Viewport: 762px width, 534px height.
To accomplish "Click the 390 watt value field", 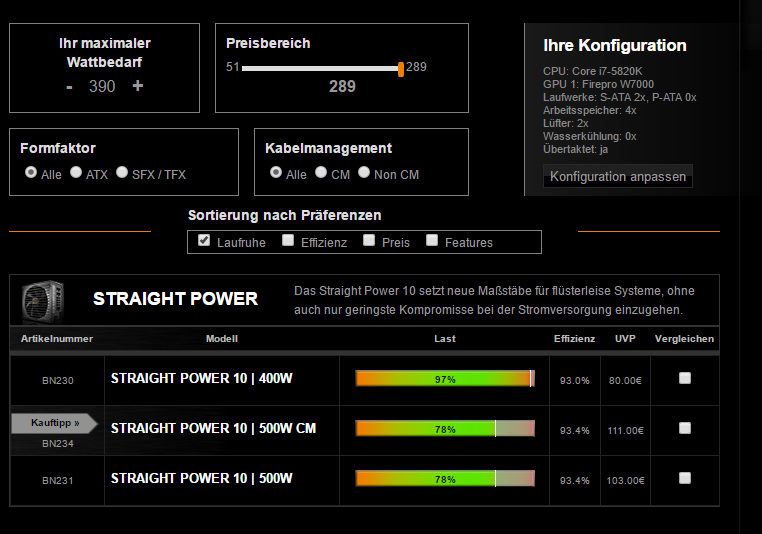I will coord(102,86).
